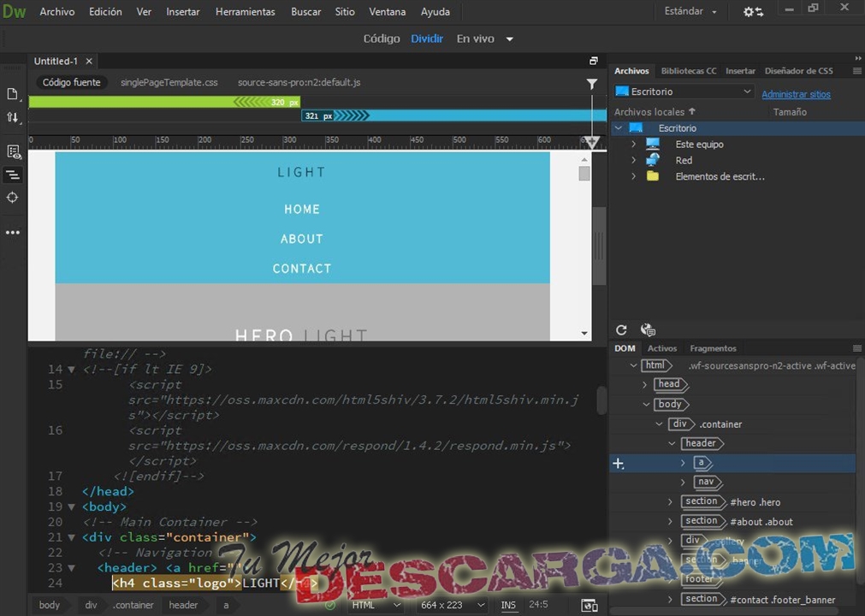Screen dimensions: 865x616
Task: Switch to Código view
Action: (x=382, y=38)
